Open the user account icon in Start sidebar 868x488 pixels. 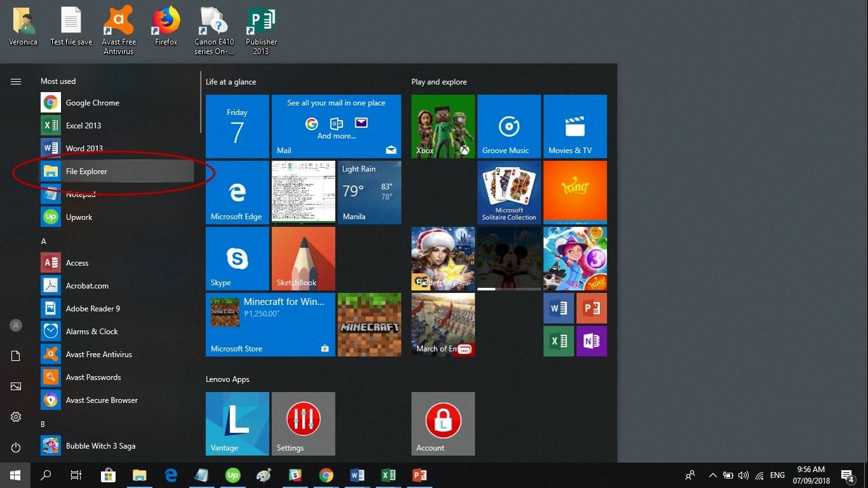[x=16, y=325]
